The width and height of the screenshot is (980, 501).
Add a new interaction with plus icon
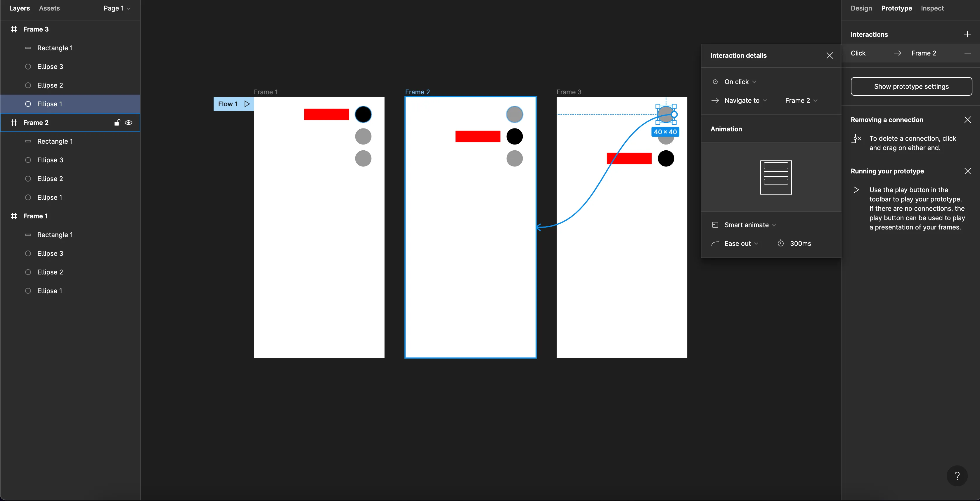(x=967, y=34)
